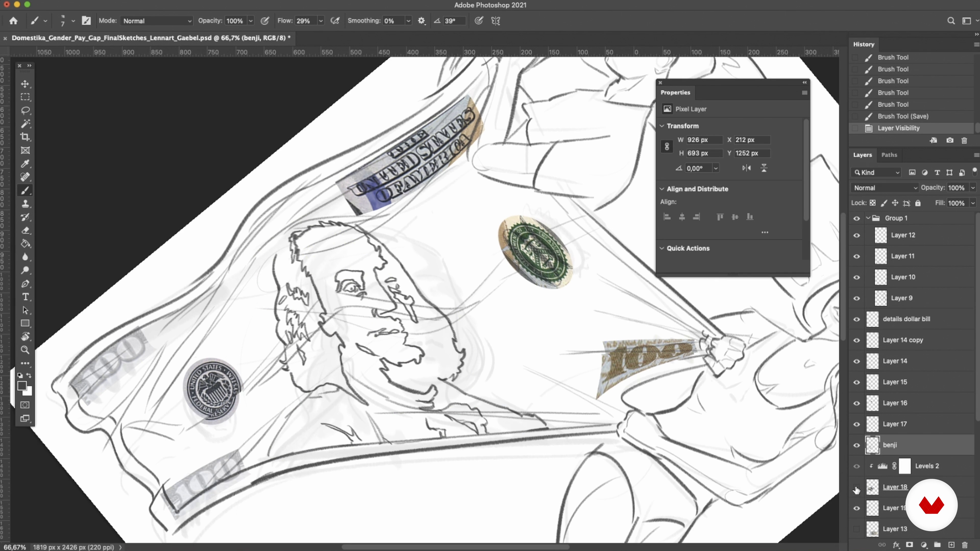This screenshot has height=551, width=980.
Task: Collapse Align and Distribute section
Action: [x=662, y=189]
